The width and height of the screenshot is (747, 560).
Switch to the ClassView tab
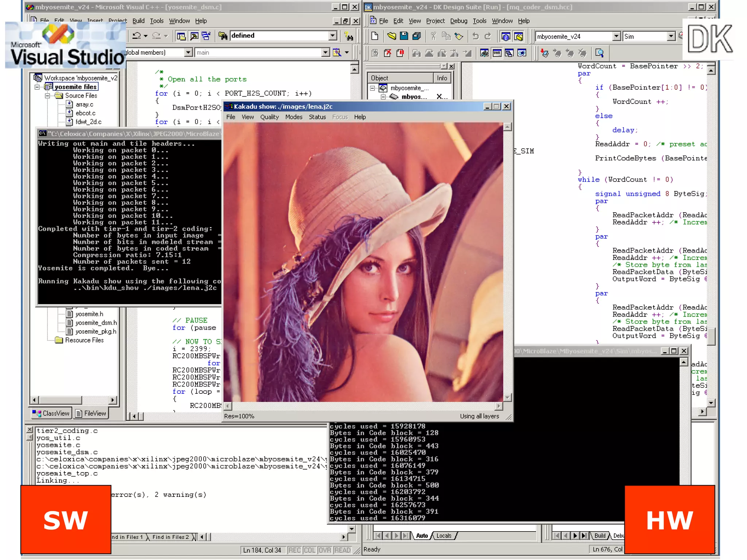51,413
